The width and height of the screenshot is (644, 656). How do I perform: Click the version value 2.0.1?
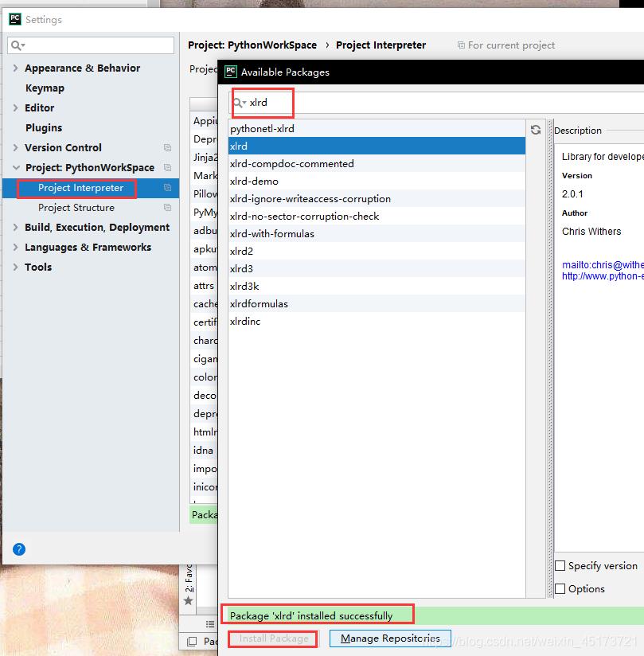click(x=572, y=194)
